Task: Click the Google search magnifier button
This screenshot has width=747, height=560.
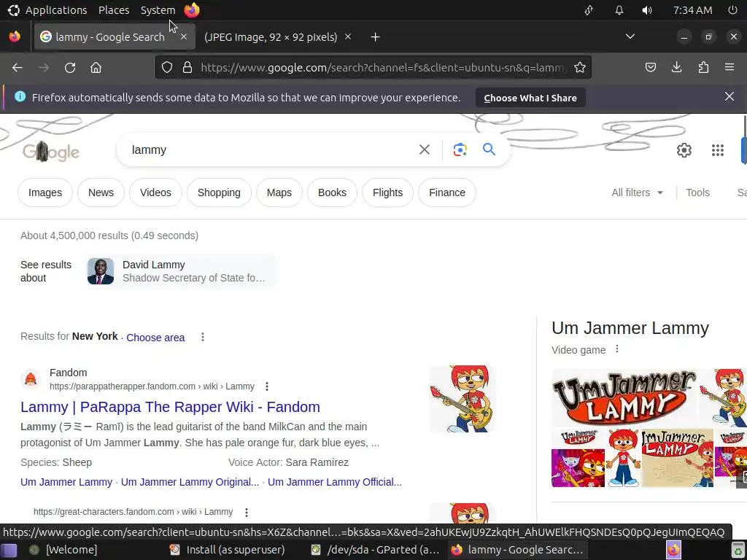Action: point(489,149)
